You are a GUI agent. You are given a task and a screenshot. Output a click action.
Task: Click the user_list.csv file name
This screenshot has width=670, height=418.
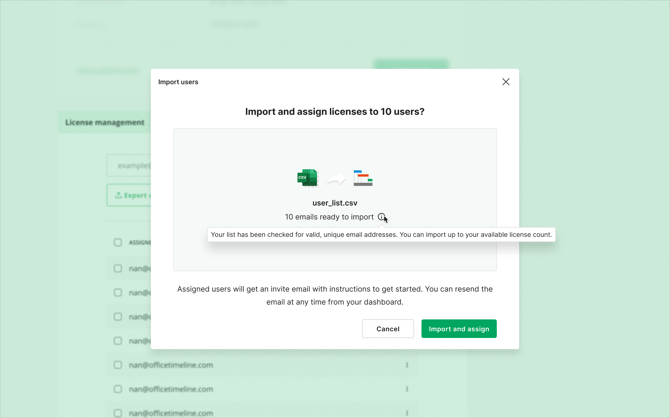pos(335,203)
